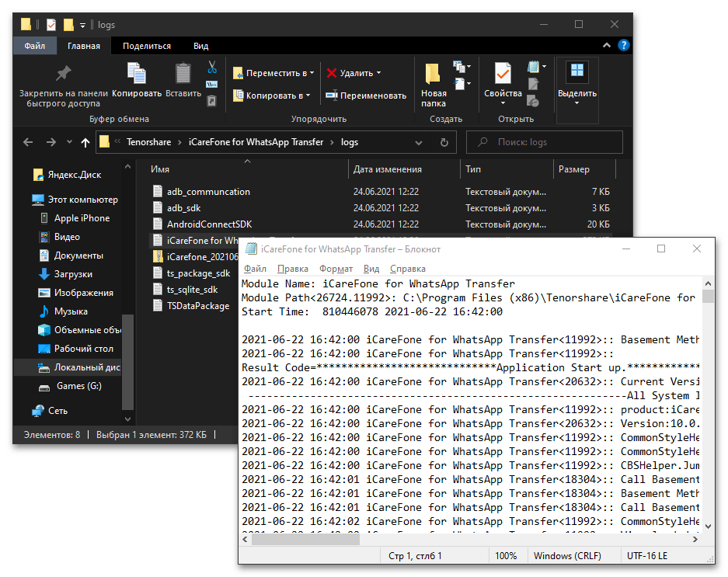Click the Paste clipboard icon
Screen dimensions: 728x577
(183, 73)
